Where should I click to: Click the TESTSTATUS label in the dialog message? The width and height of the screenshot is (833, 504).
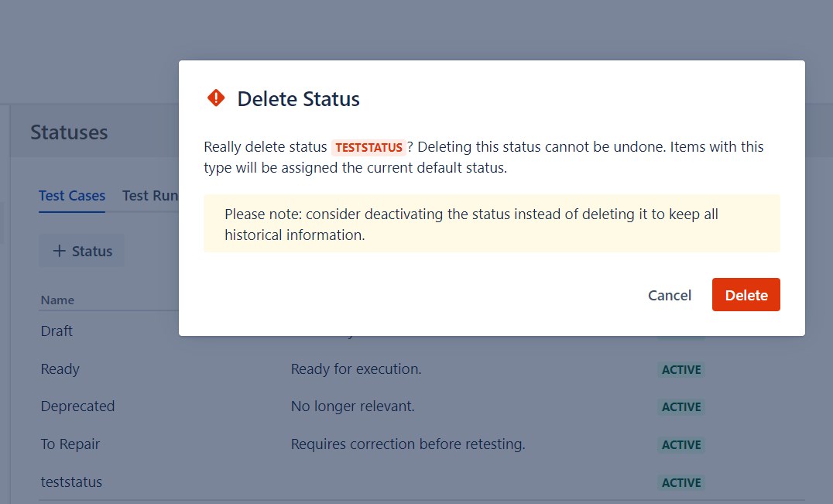(369, 147)
